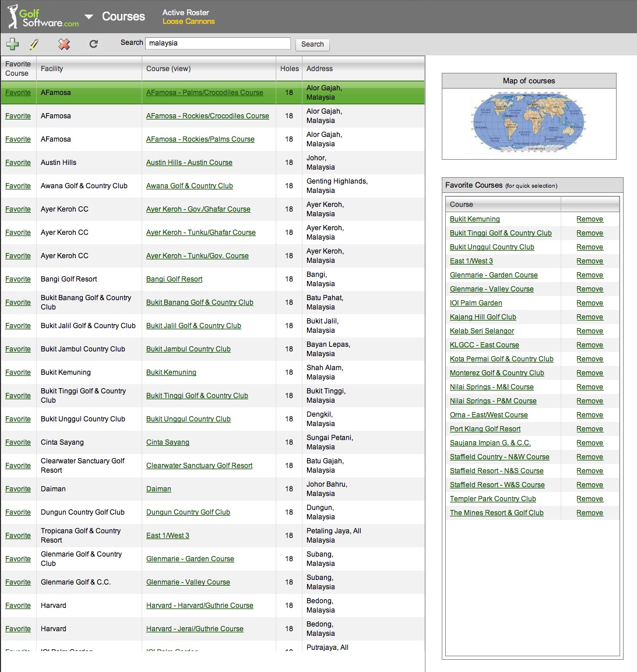Favorite the Daiman course row

coord(18,489)
